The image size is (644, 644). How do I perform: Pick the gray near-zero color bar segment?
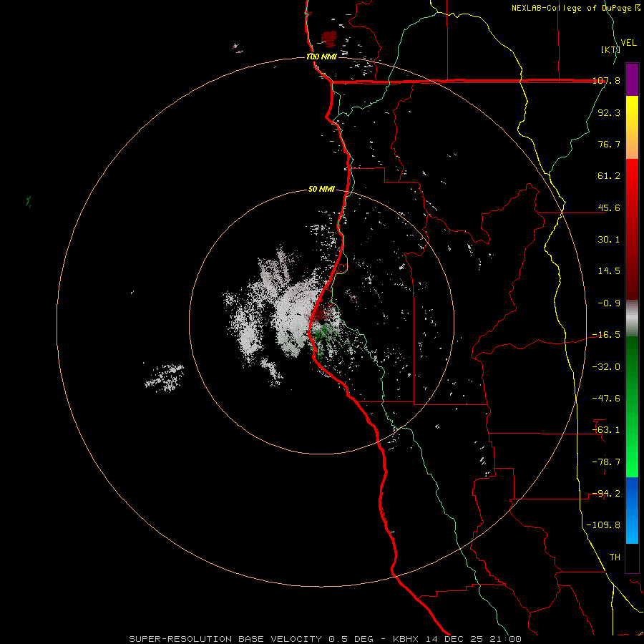632,318
